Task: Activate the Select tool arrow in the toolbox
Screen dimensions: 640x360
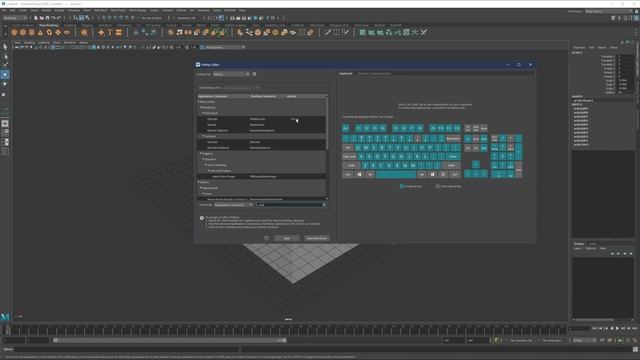Action: [5, 47]
